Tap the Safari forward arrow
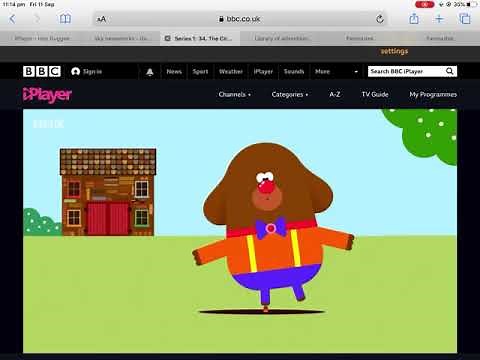The image size is (480, 360). (37, 19)
